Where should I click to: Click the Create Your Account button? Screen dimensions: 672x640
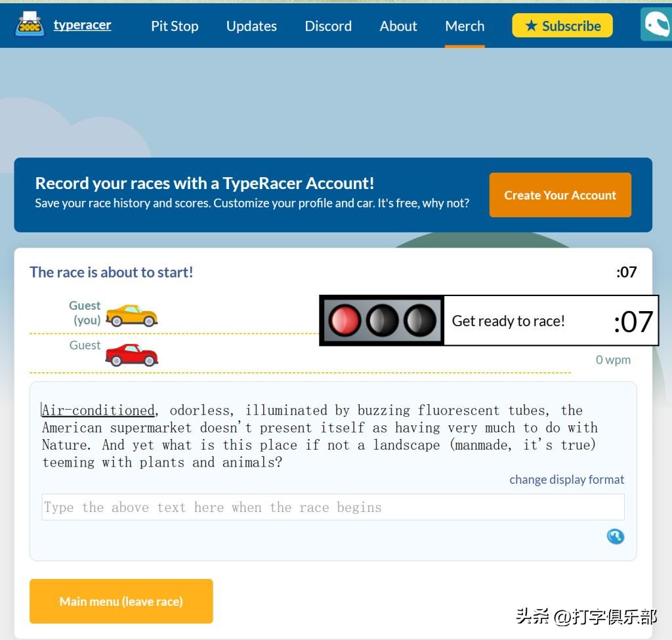tap(560, 195)
